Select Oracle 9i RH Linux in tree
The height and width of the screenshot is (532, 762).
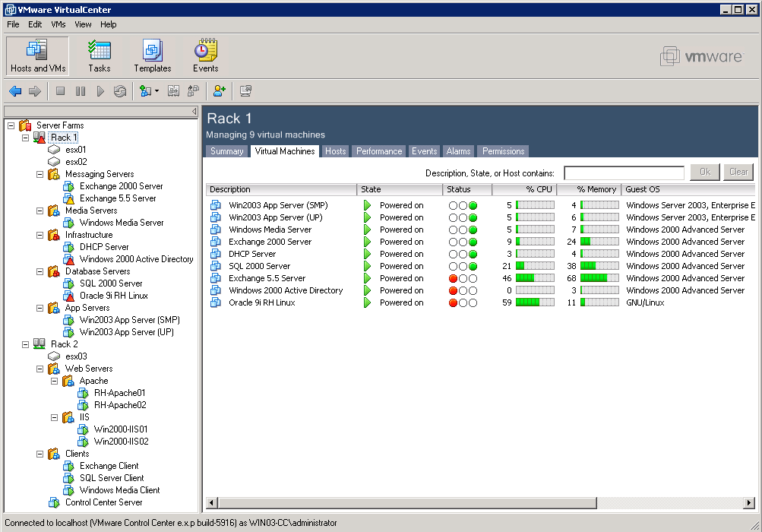pyautogui.click(x=114, y=296)
